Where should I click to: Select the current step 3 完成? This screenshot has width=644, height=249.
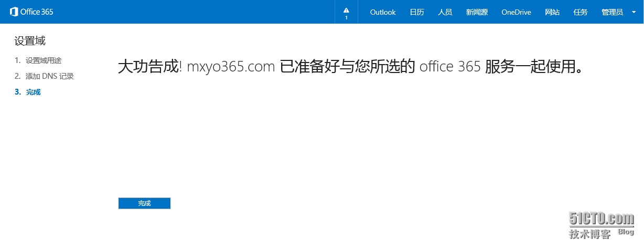point(33,92)
